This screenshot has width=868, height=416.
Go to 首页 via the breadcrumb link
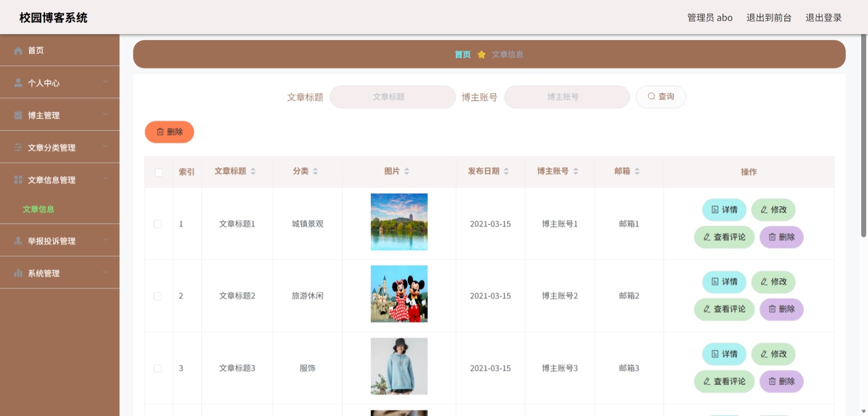pos(463,54)
